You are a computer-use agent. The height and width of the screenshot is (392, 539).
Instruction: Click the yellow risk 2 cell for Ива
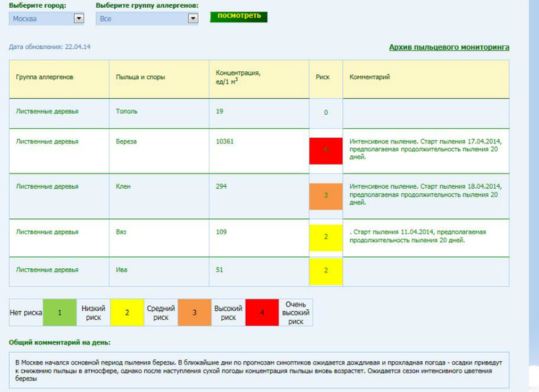pos(325,271)
